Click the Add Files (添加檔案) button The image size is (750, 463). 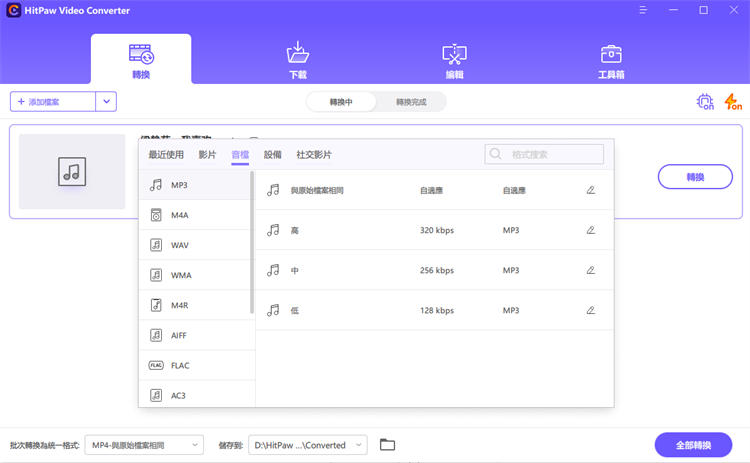tap(53, 101)
